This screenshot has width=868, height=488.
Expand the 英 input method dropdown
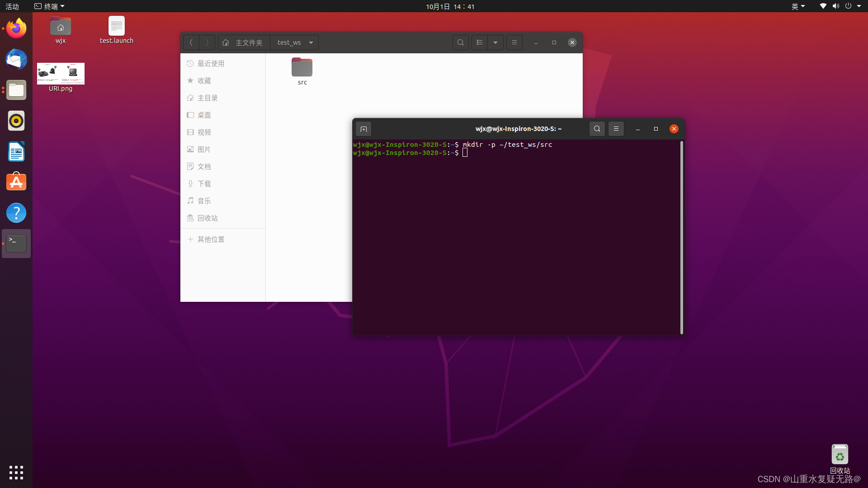[x=798, y=6]
